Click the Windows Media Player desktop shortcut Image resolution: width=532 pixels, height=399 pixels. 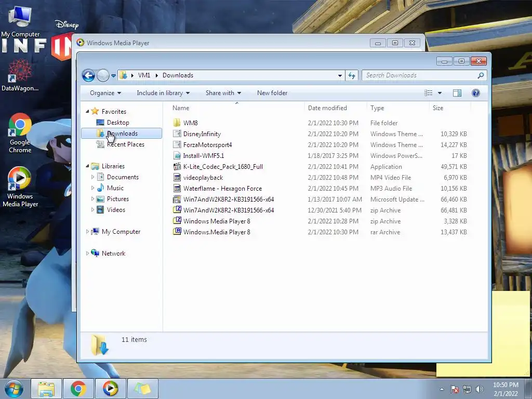(20, 187)
